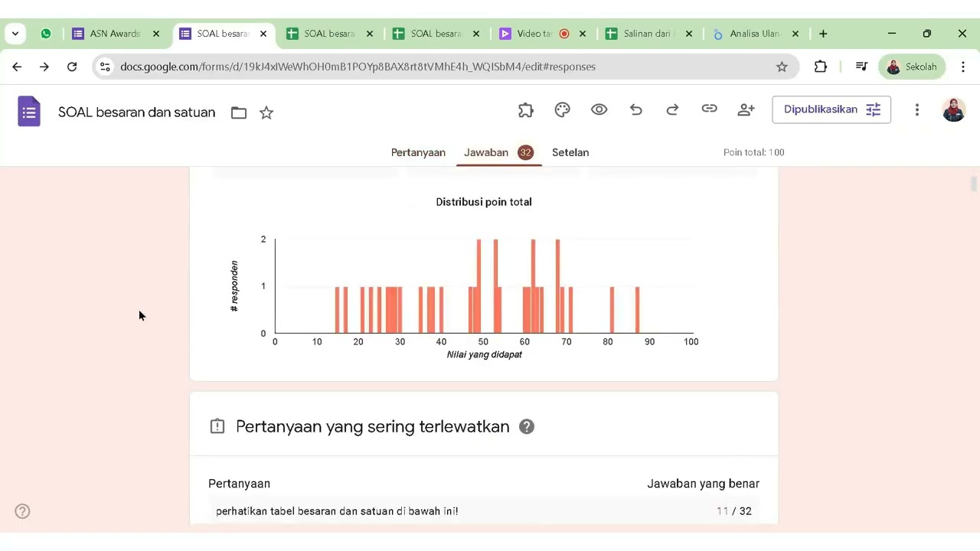View site information icon in address bar
Viewport: 980px width, 551px height.
pos(106,67)
